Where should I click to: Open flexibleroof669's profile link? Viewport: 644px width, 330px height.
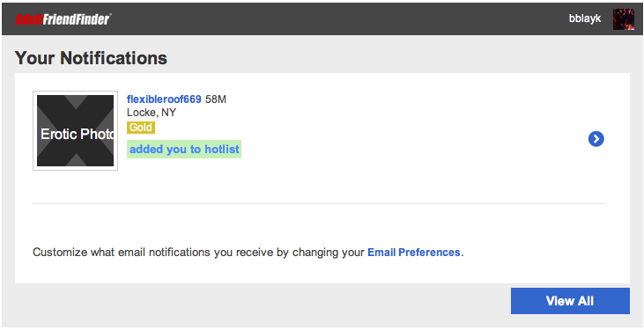(164, 99)
